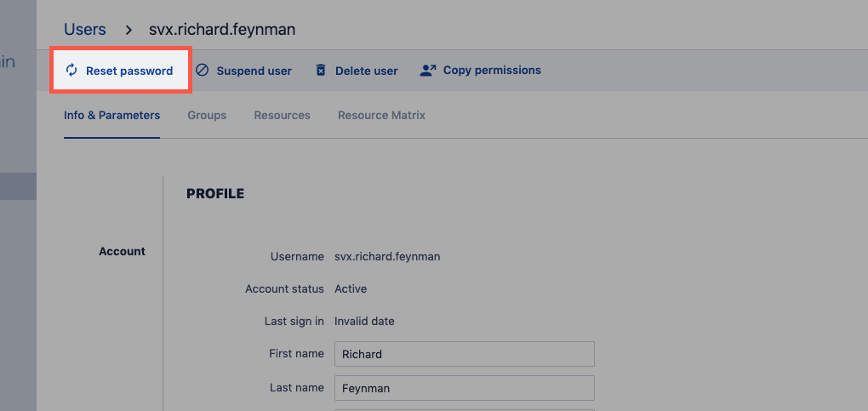Image resolution: width=868 pixels, height=411 pixels.
Task: Switch to the Info & Parameters tab
Action: (x=111, y=115)
